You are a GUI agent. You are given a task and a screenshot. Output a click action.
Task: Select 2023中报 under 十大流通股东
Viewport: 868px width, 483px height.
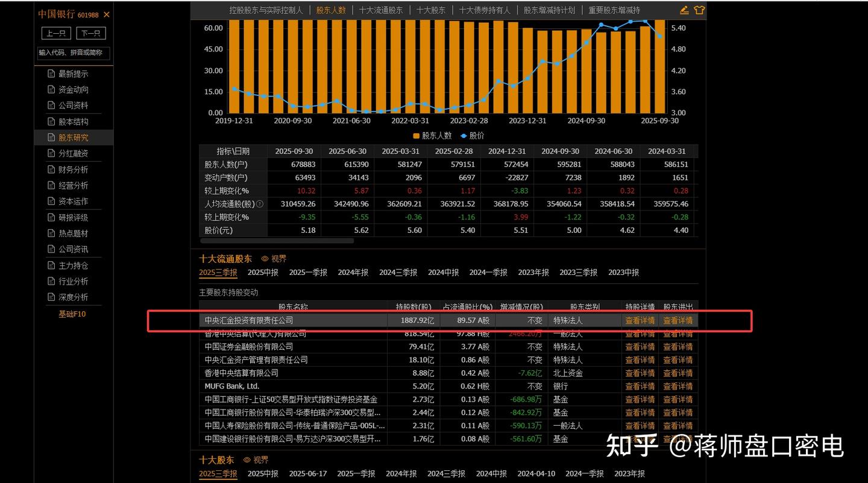624,273
